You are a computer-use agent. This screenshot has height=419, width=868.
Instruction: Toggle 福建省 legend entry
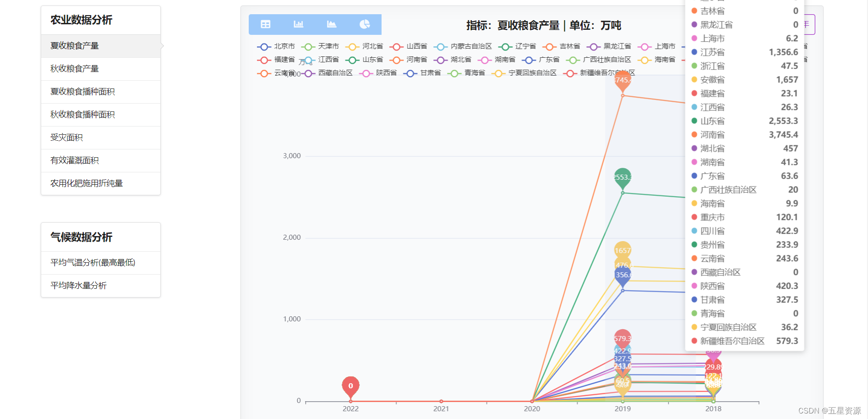(276, 60)
